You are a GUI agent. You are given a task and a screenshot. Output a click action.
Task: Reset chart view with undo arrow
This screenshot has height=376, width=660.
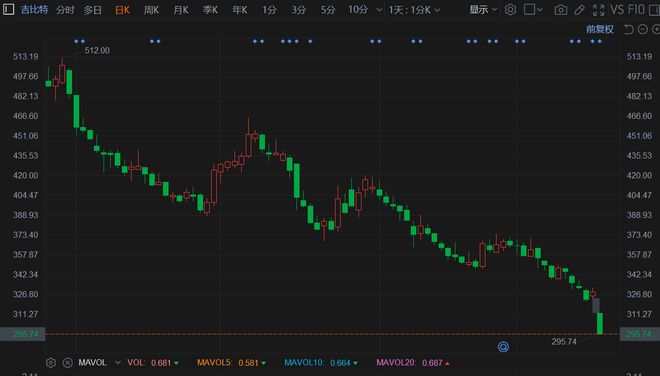628,29
